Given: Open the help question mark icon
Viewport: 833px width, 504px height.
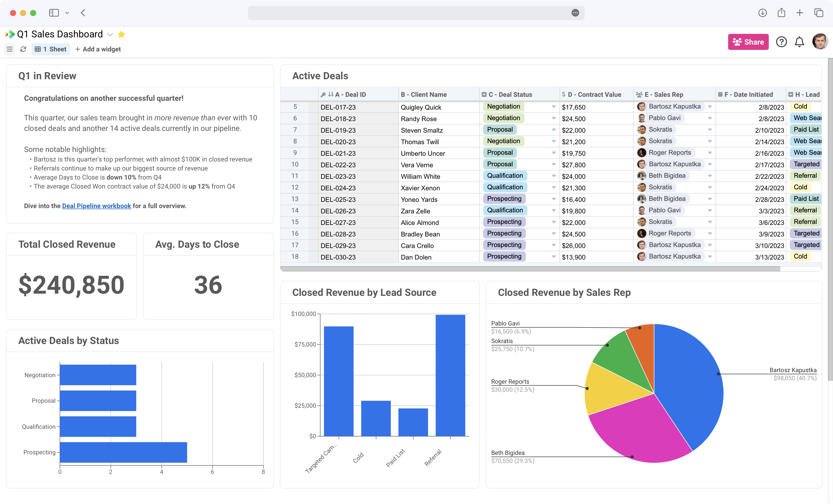Looking at the screenshot, I should [781, 42].
